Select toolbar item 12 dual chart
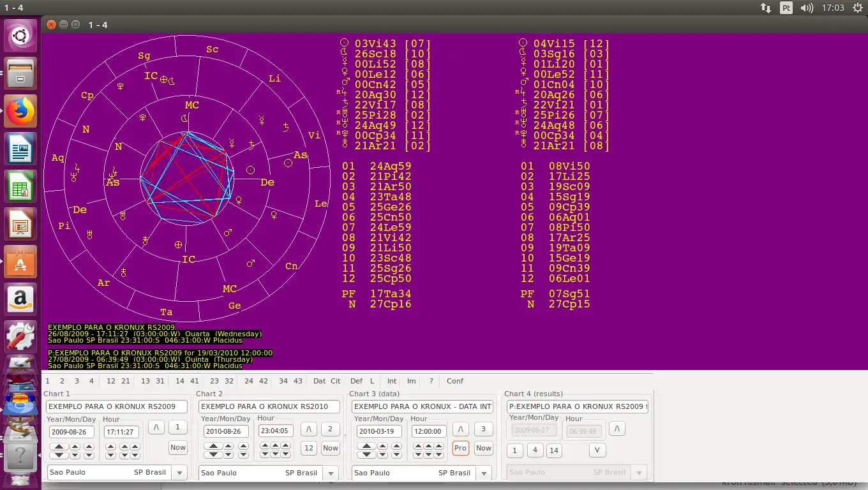 point(111,381)
